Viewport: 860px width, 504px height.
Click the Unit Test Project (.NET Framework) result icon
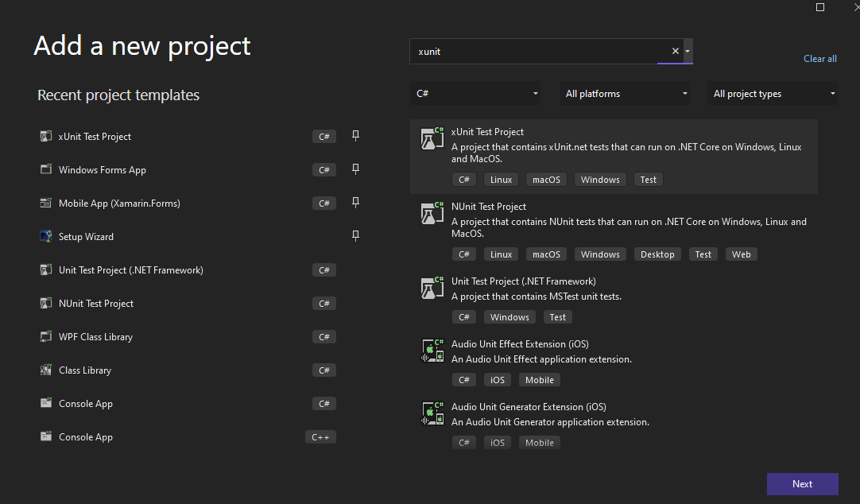(x=432, y=288)
